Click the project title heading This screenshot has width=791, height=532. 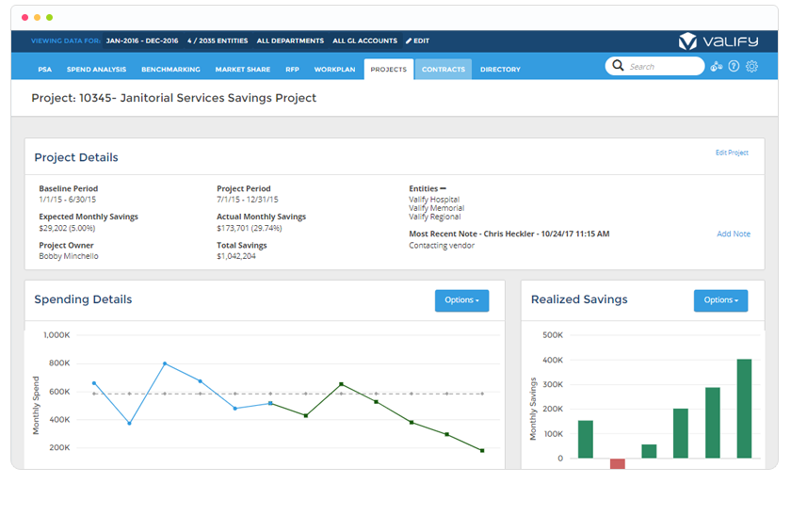coord(173,98)
